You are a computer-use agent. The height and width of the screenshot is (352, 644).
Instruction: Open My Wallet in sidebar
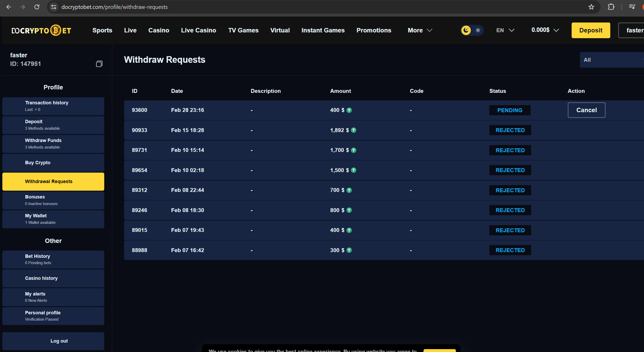(53, 219)
